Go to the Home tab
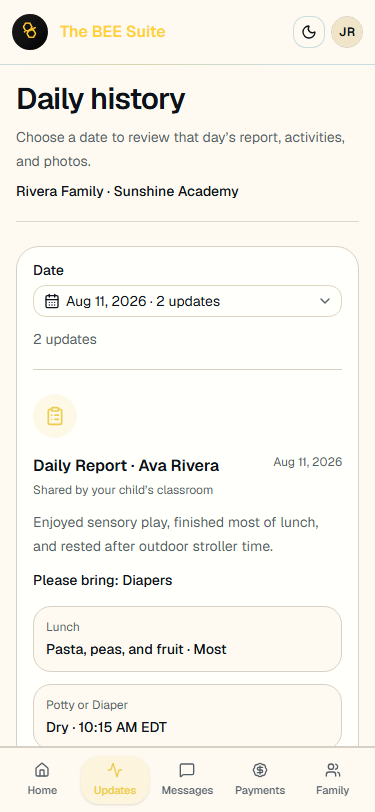This screenshot has width=375, height=812. coord(42,779)
